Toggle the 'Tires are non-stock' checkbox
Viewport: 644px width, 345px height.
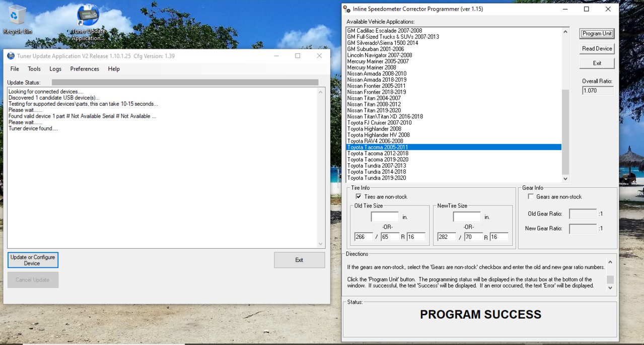pyautogui.click(x=359, y=197)
